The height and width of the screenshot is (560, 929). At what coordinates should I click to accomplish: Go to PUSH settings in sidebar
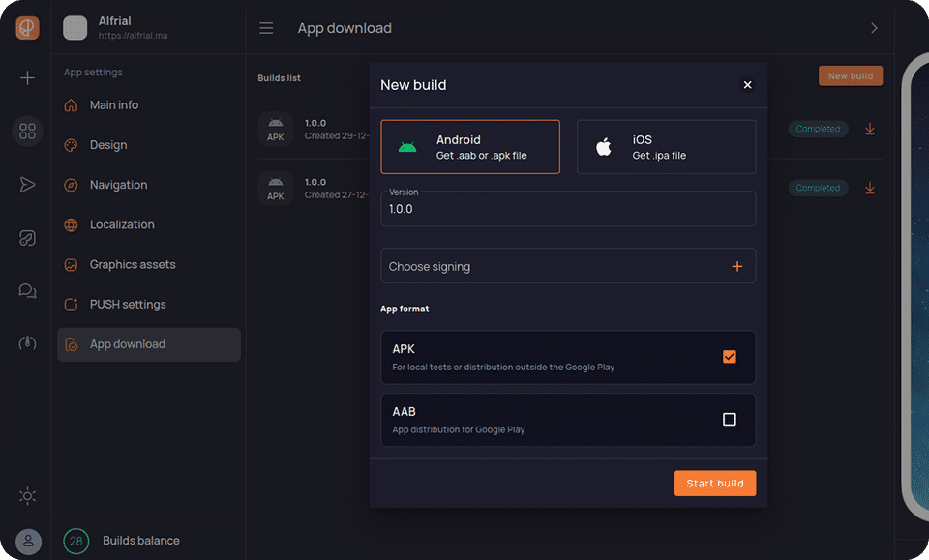click(x=128, y=305)
